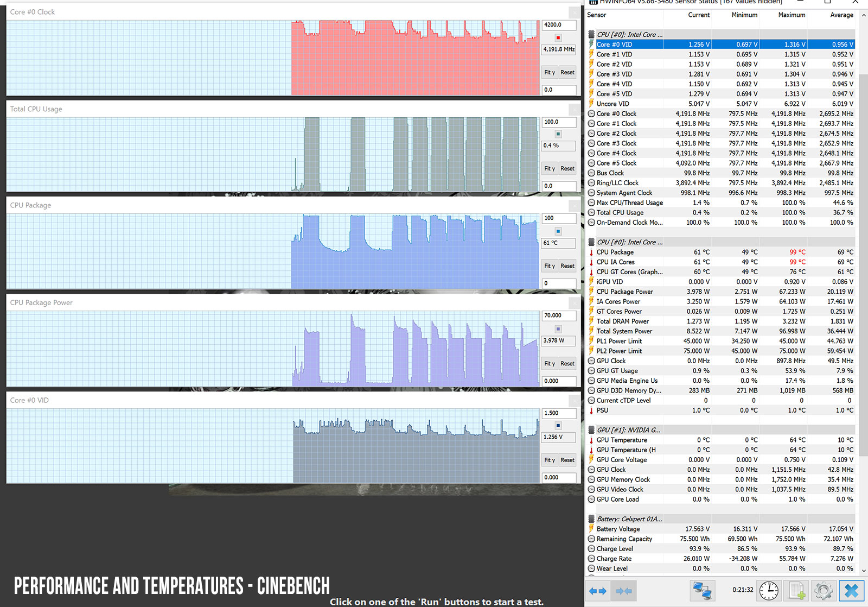Click the collapse columns arrows icon in HWiNFO toolbar
The width and height of the screenshot is (868, 607).
623,591
